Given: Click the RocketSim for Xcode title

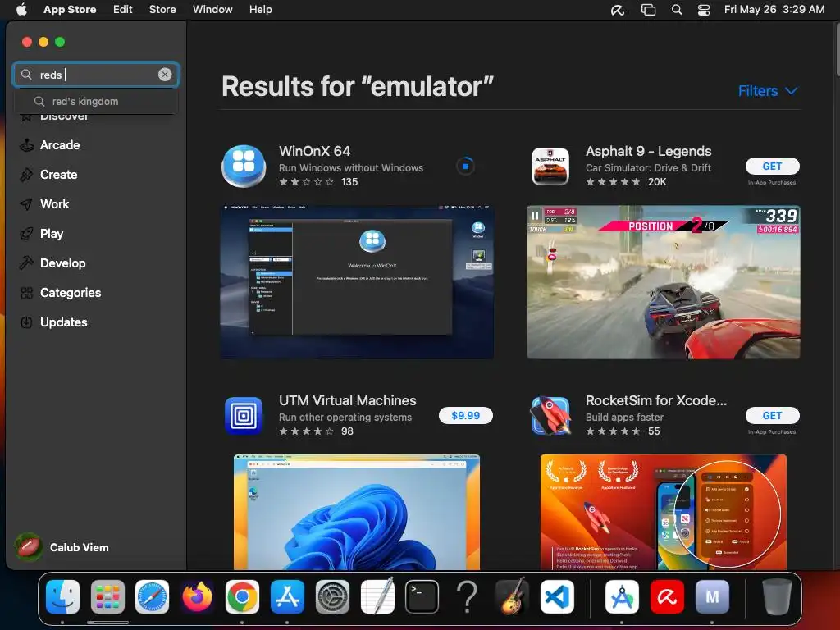Looking at the screenshot, I should [656, 400].
